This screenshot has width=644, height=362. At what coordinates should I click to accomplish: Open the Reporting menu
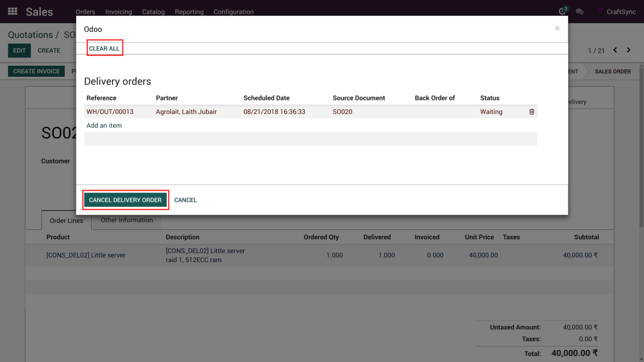click(189, 12)
